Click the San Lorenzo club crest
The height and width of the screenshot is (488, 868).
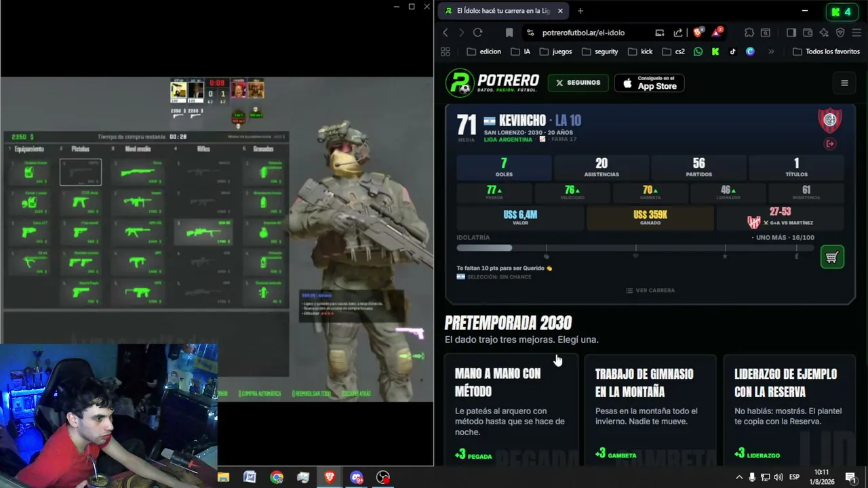pyautogui.click(x=830, y=121)
